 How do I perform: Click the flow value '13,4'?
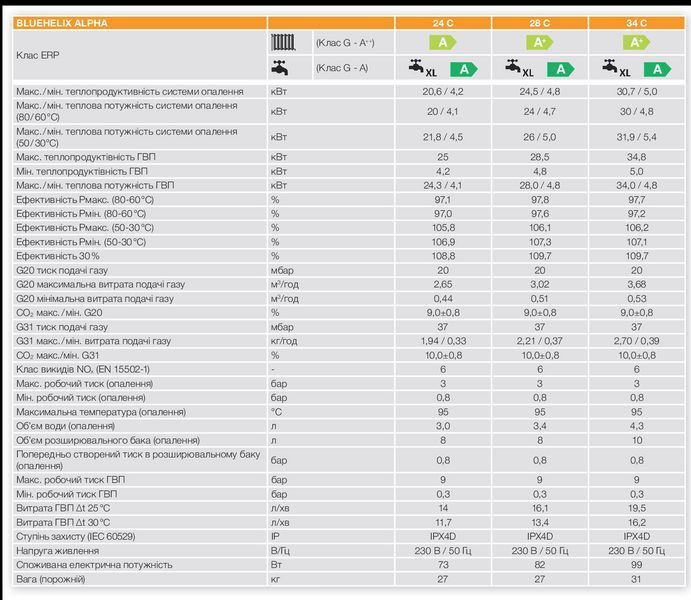(x=540, y=522)
